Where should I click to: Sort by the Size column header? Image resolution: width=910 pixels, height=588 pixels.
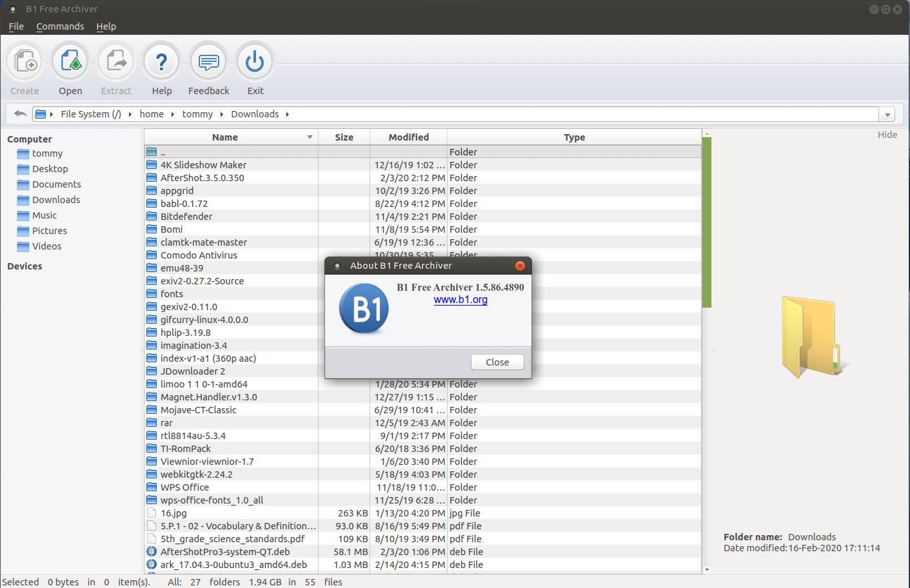click(x=344, y=137)
